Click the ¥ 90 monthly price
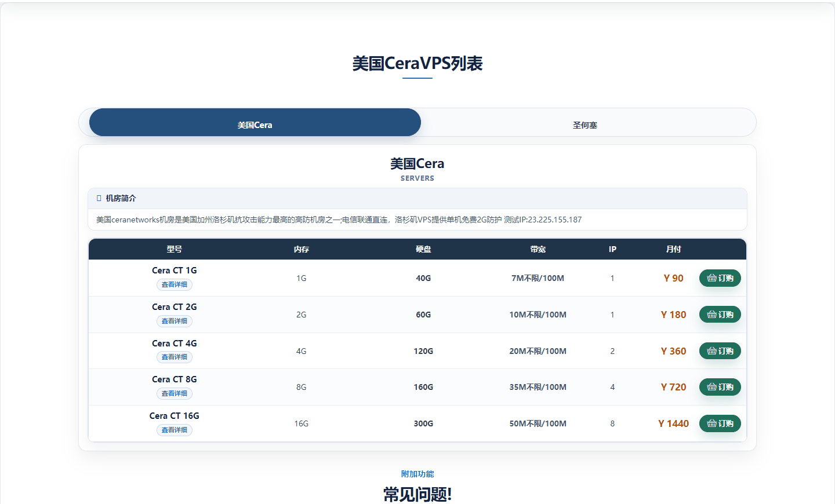The height and width of the screenshot is (504, 835). coord(674,278)
